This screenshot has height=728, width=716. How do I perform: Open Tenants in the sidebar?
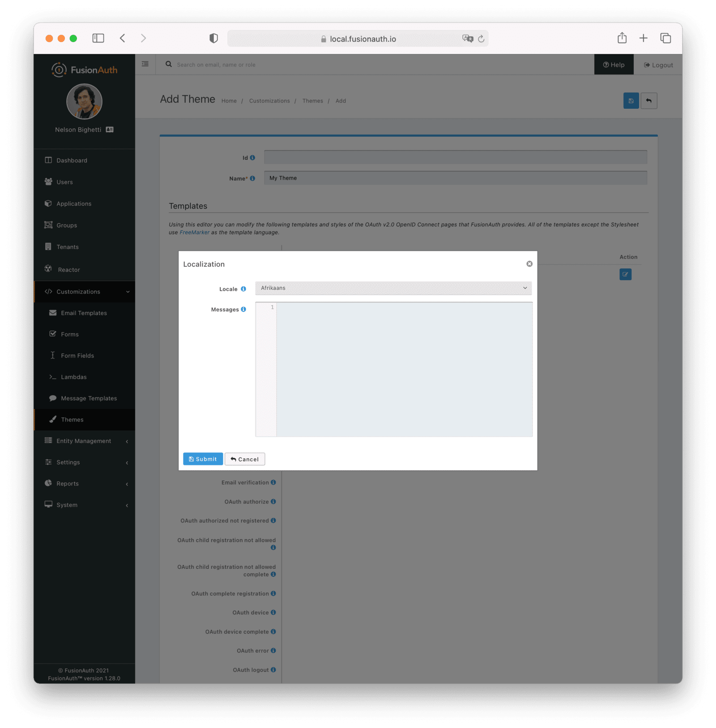pyautogui.click(x=85, y=247)
